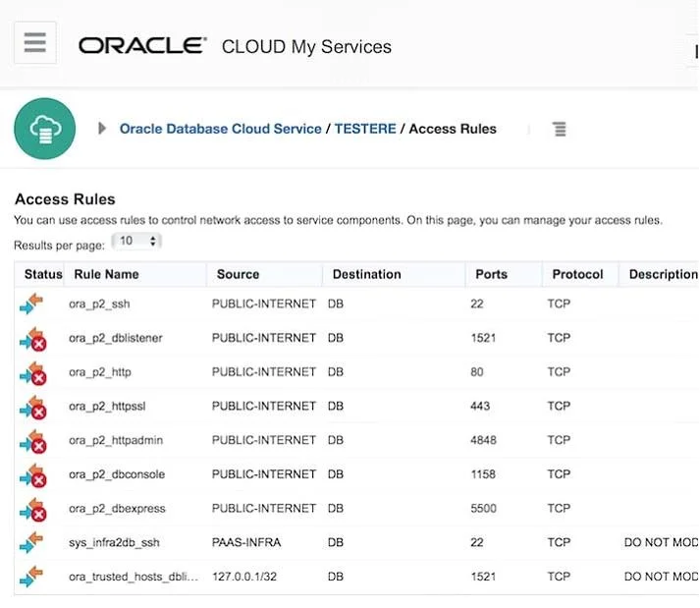Image resolution: width=700 pixels, height=608 pixels.
Task: Select the ora_p2_httpadmin rule name
Action: 116,440
